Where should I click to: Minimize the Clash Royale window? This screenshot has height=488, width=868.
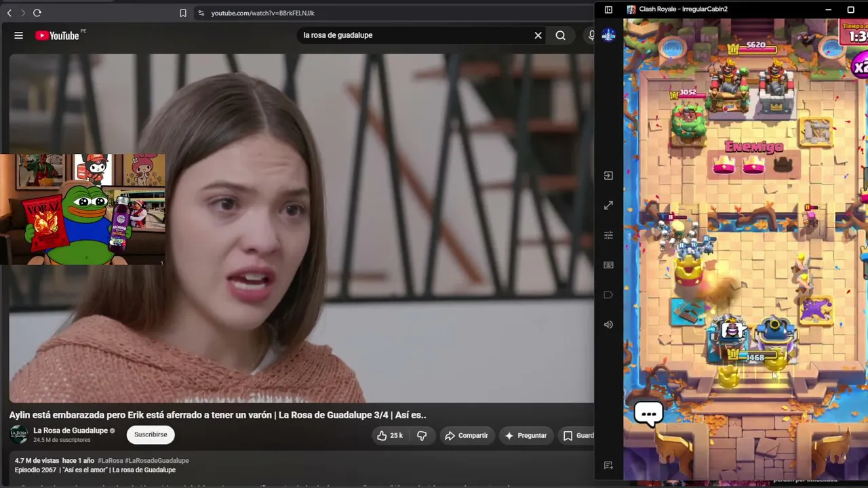pyautogui.click(x=828, y=9)
